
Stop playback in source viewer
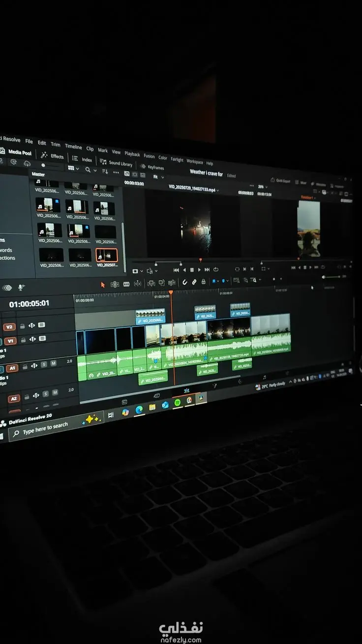(x=192, y=270)
